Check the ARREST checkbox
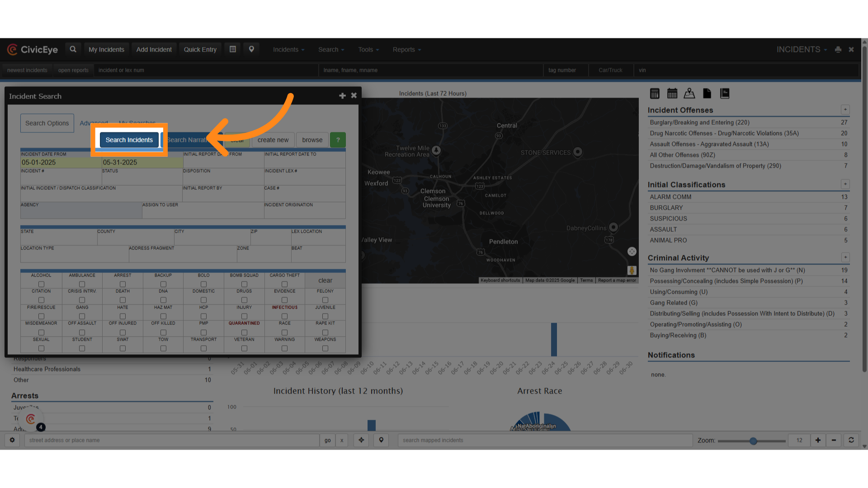This screenshot has height=488, width=868. (123, 284)
